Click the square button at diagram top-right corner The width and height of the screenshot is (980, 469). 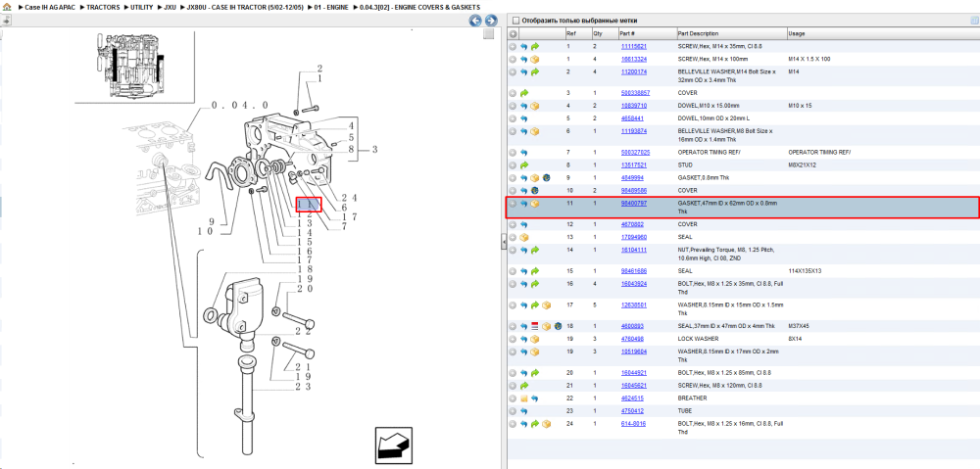point(489,34)
